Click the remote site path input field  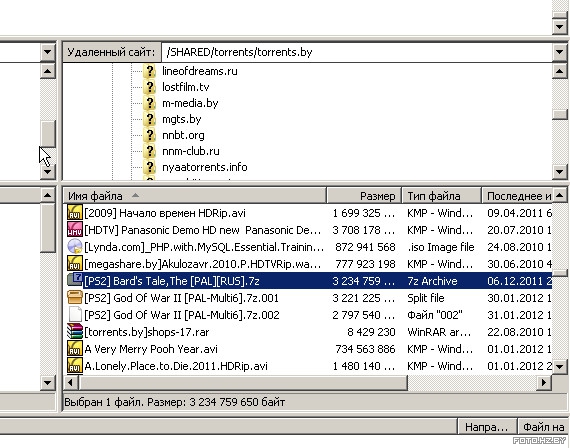(357, 52)
